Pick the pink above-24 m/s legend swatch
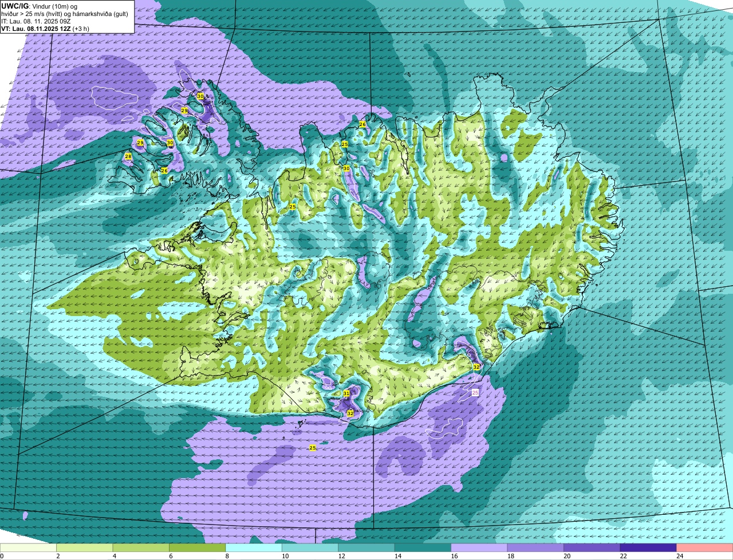733x560 pixels. tap(705, 548)
